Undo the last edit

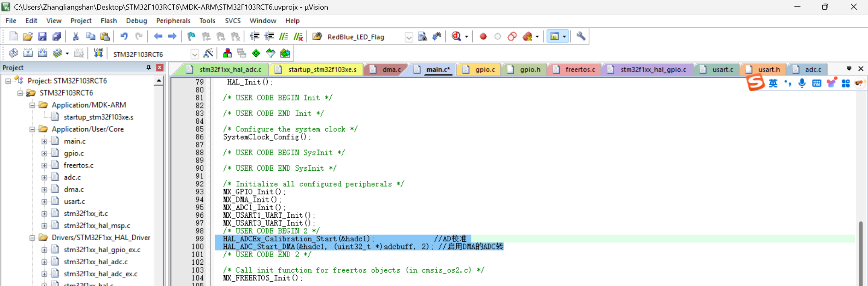[x=124, y=37]
